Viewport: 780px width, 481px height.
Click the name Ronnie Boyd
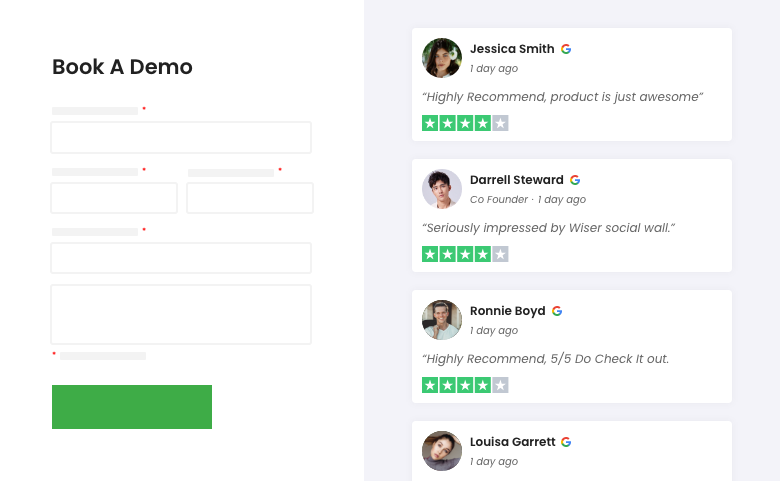pyautogui.click(x=507, y=311)
